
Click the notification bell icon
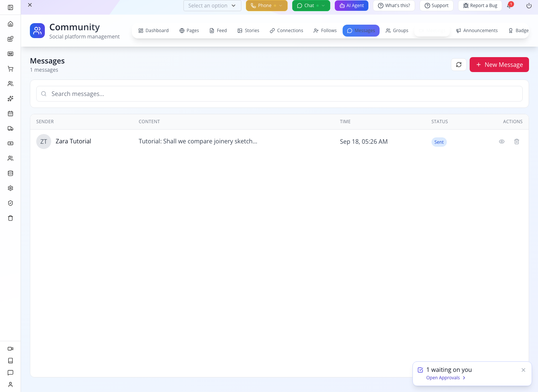pos(509,6)
